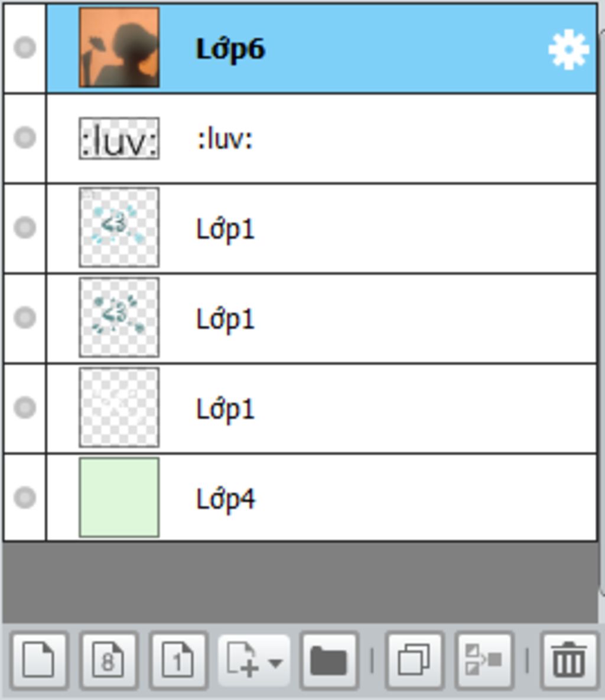Image resolution: width=605 pixels, height=700 pixels.
Task: Add a new 1-bit layer
Action: [x=178, y=660]
